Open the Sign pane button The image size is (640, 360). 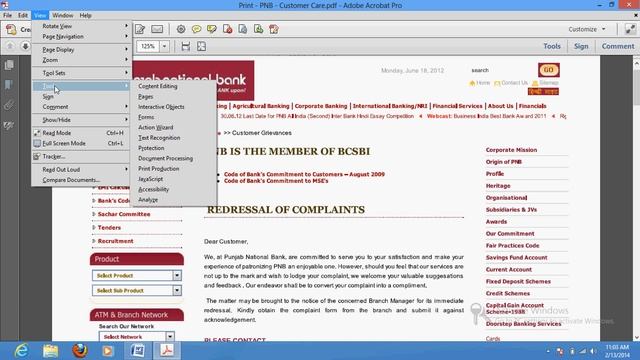581,46
